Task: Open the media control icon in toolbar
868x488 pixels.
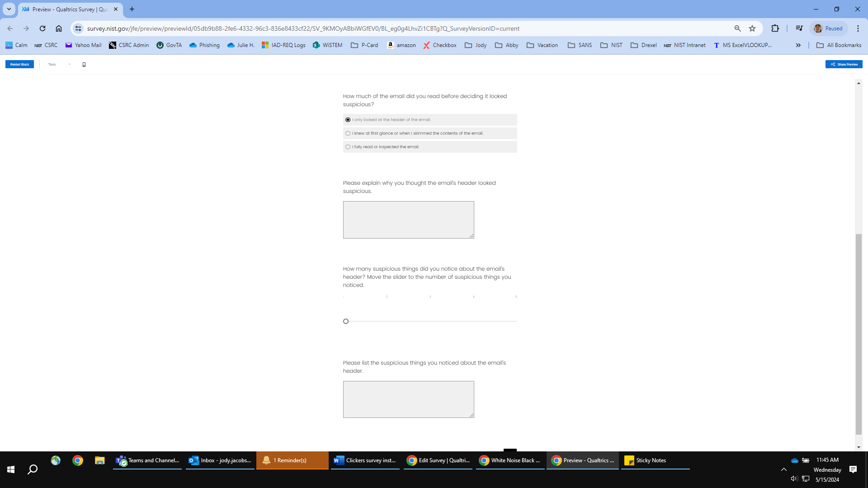Action: click(x=799, y=28)
